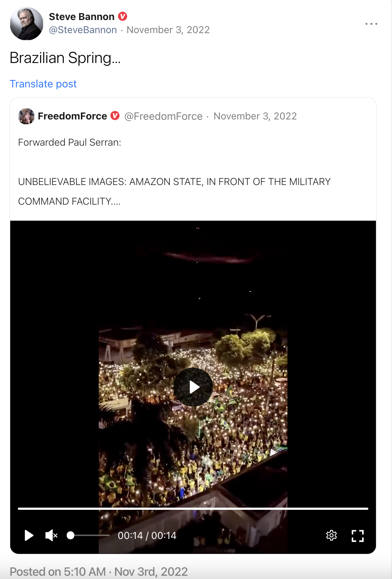
Task: Unmute the video with the speaker icon
Action: point(51,535)
